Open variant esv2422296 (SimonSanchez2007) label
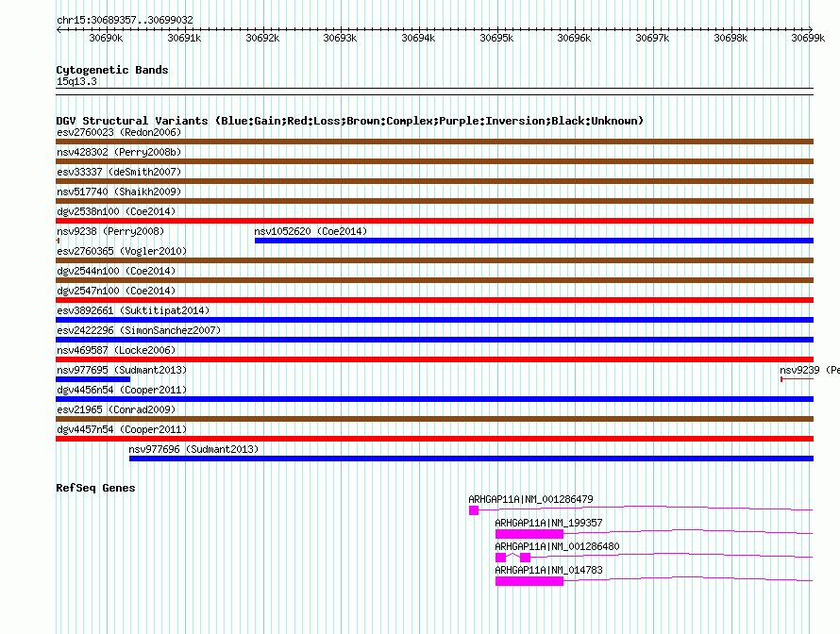Viewport: 840px width, 634px height. 139,330
